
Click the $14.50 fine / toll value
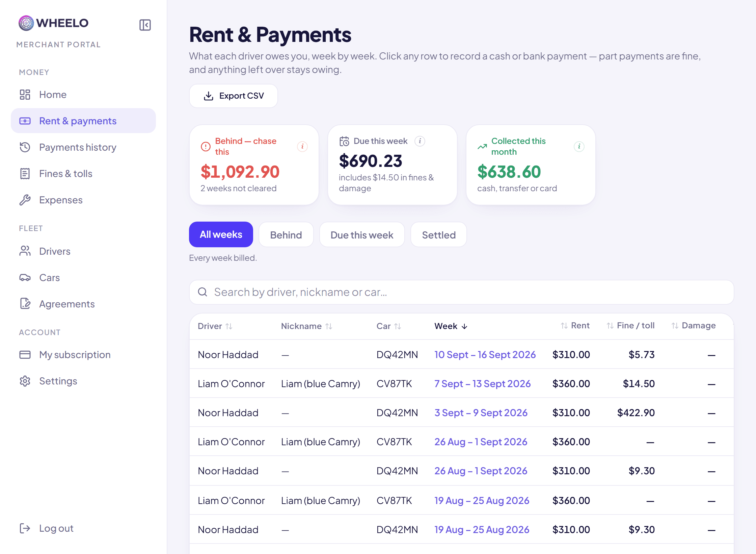pos(639,384)
